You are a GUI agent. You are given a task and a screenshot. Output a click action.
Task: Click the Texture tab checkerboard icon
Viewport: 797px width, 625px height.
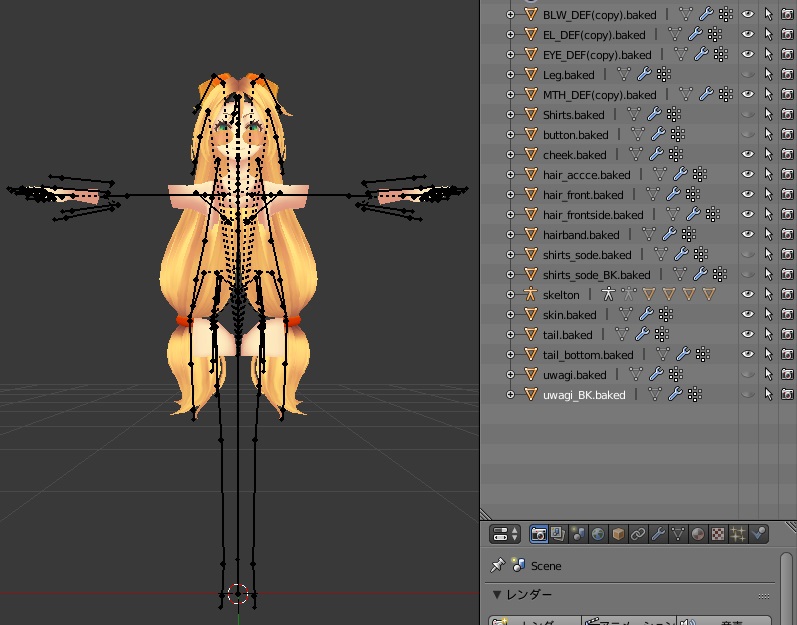(718, 534)
